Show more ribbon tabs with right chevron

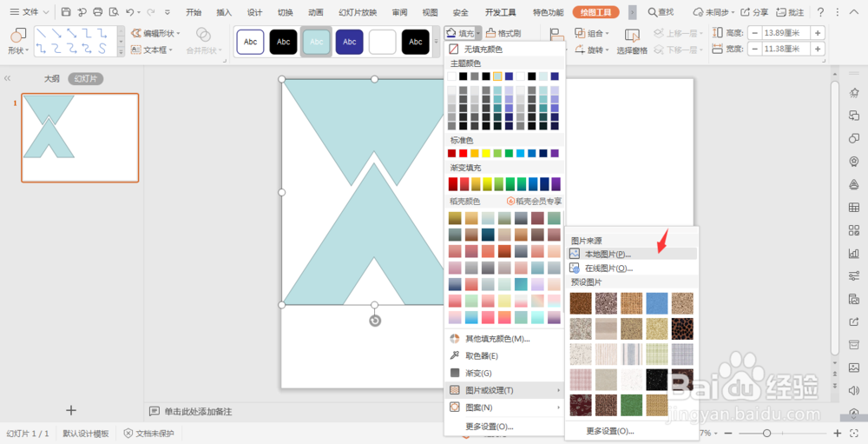(633, 12)
